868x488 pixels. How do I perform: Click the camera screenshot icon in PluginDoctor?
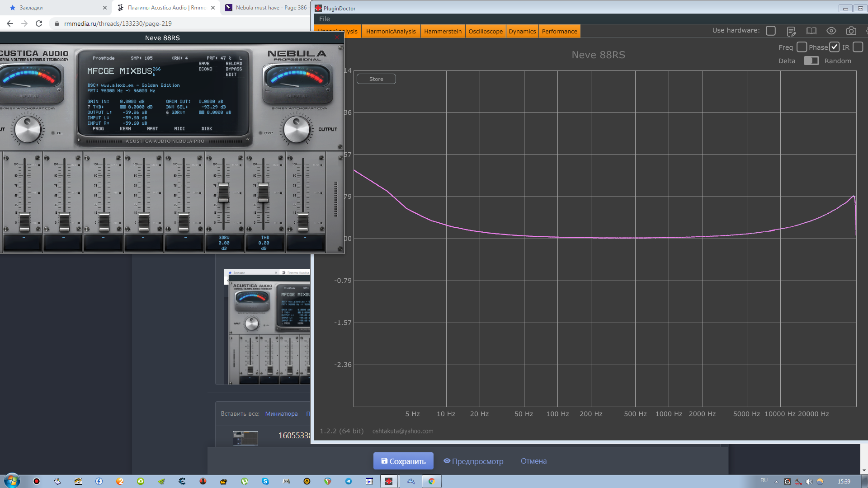[x=851, y=31]
